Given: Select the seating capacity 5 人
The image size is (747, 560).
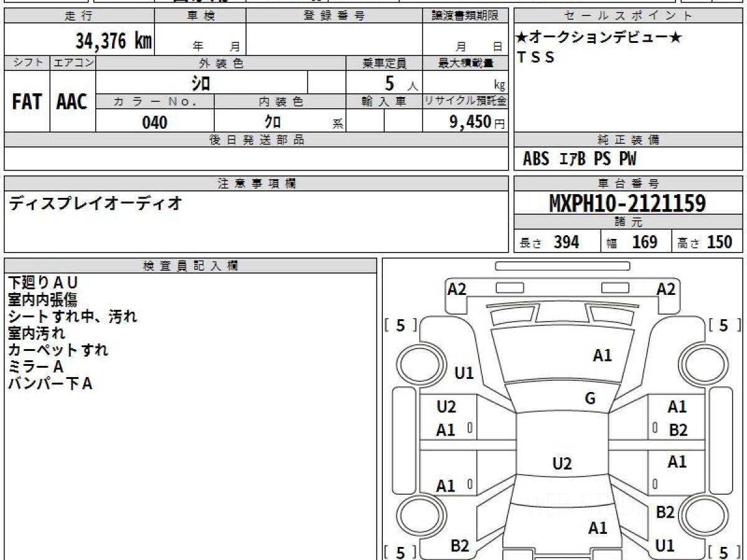Looking at the screenshot, I should coord(401,83).
